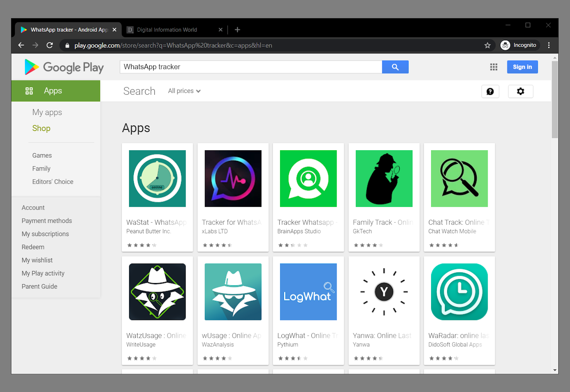Click the WhatsApp tracker search field

251,67
